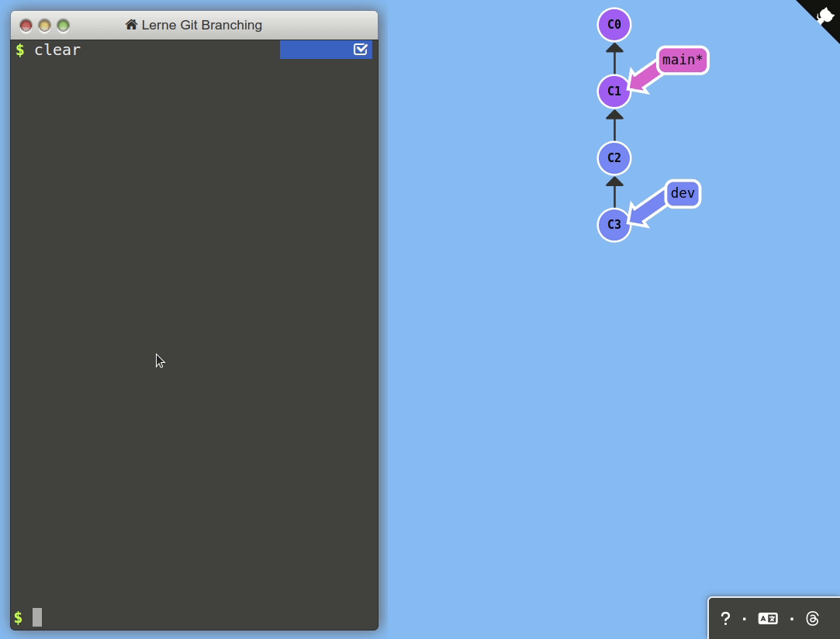
Task: Select commit node C0
Action: 614,25
